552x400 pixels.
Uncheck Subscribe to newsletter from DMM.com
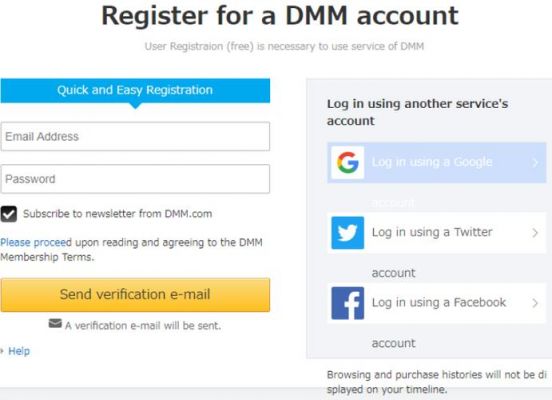click(x=8, y=214)
